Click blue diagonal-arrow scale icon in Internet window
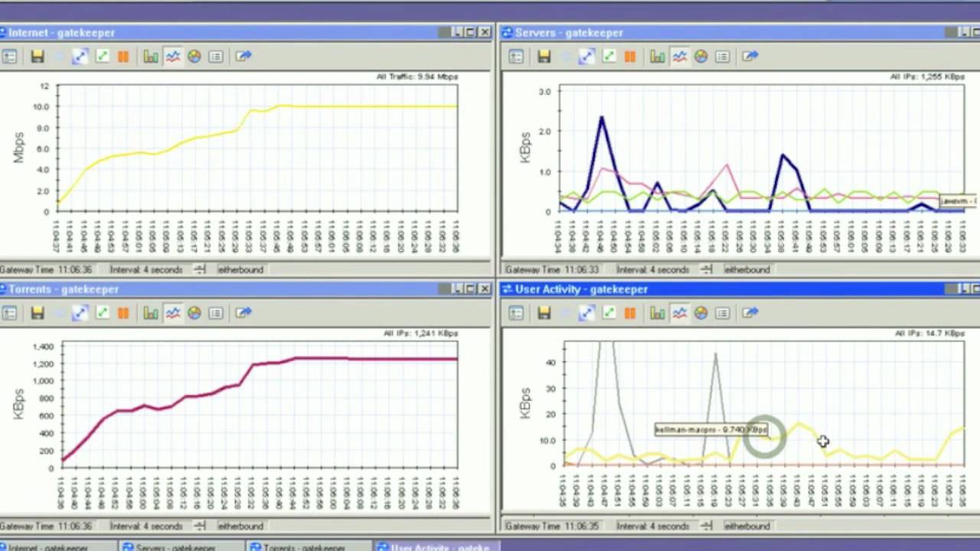This screenshot has height=551, width=980. pos(80,57)
